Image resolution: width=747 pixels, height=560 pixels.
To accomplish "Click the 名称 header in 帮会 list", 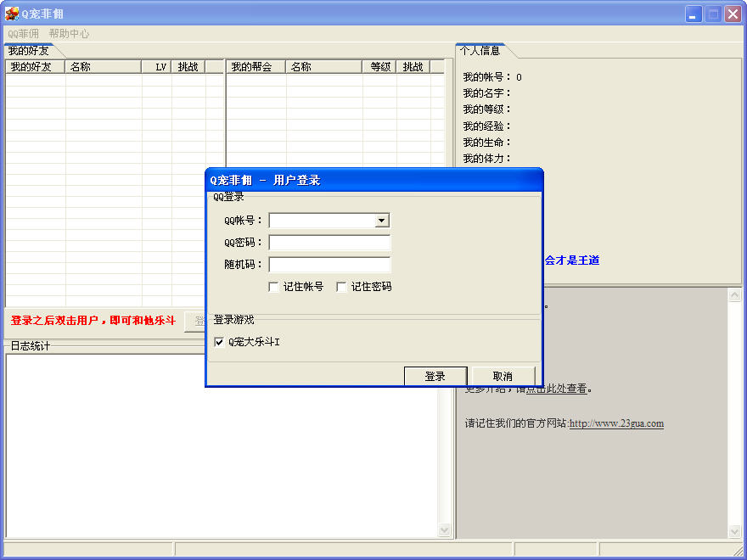I will click(x=324, y=67).
